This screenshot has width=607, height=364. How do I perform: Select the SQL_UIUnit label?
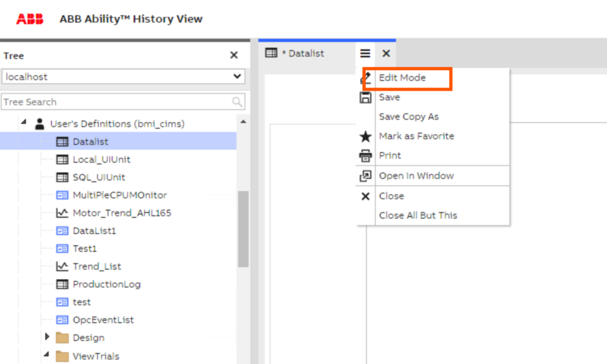98,177
